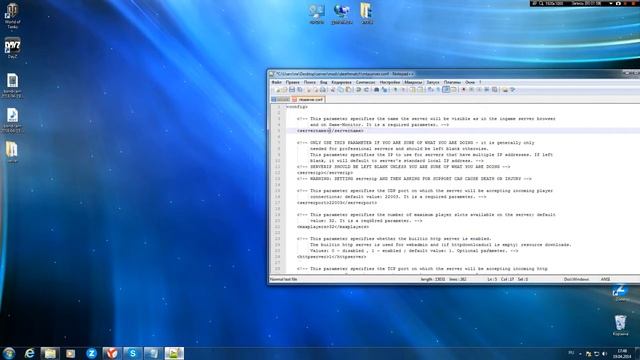Click the <serverport>22003</serverport> line

click(337, 203)
